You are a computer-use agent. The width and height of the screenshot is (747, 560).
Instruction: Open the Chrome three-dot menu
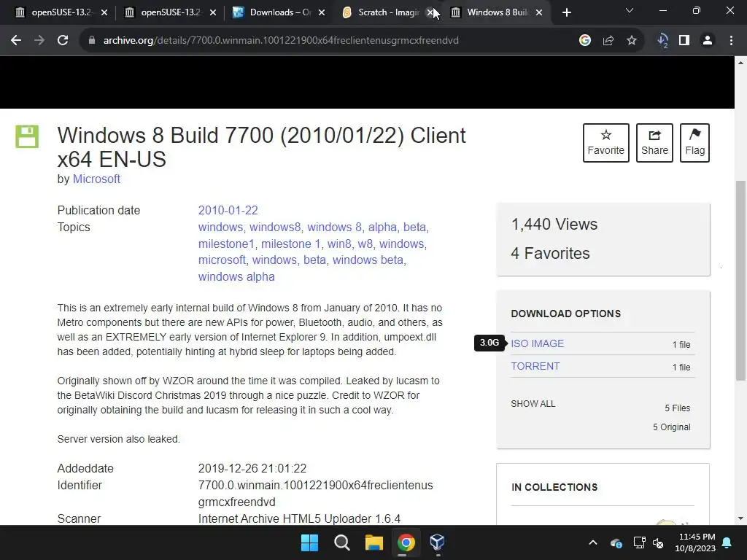[731, 41]
